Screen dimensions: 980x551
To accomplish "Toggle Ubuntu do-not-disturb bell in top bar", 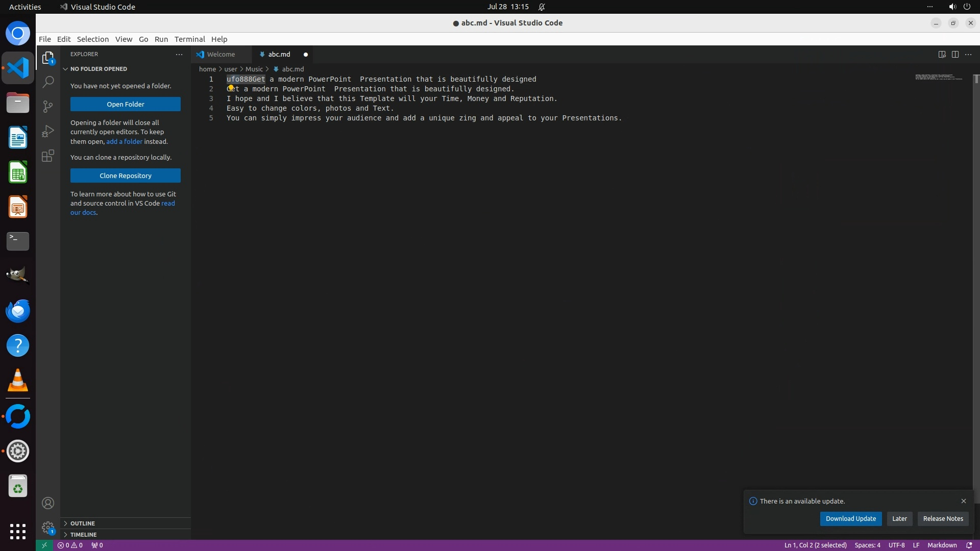I will [x=542, y=7].
